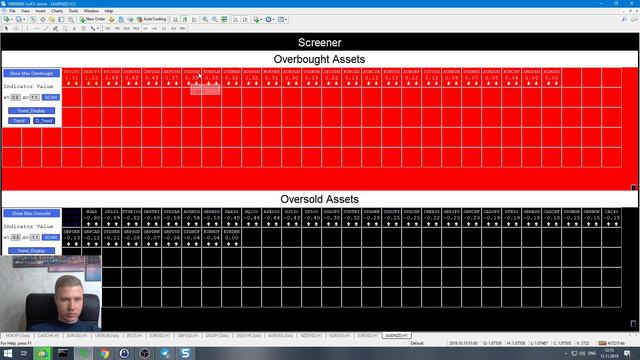The width and height of the screenshot is (640, 360).
Task: Expand the profiles dropdown arrow
Action: coord(24,19)
